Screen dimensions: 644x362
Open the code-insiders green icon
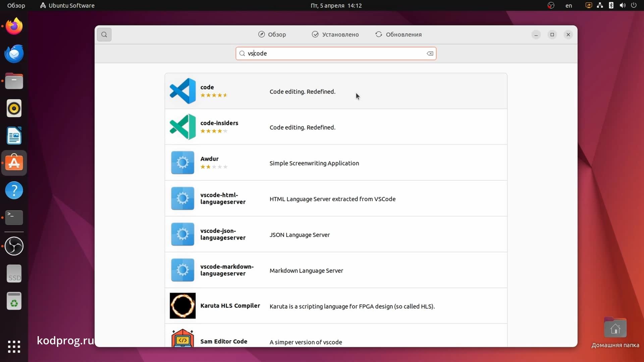pos(182,127)
